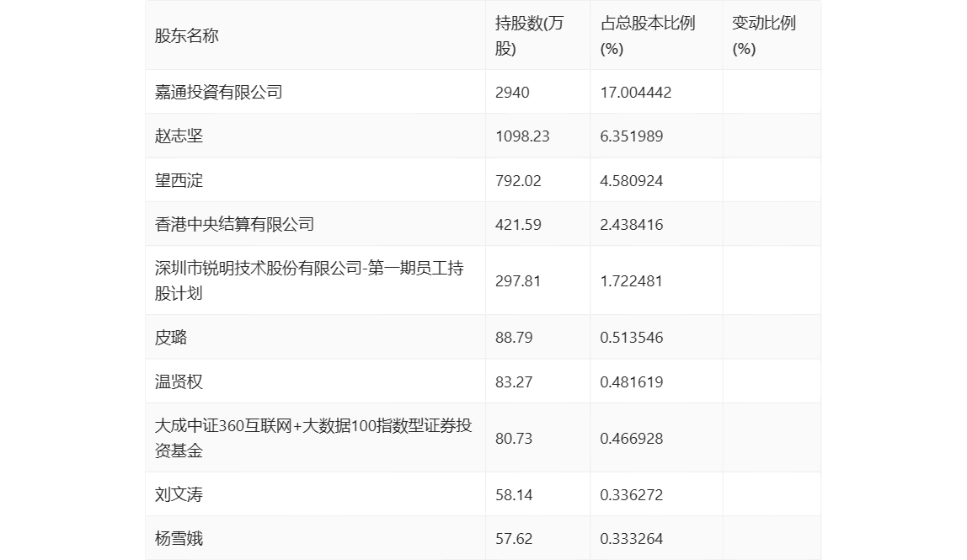
Task: Select shareholder 杨雪娥
Action: [x=179, y=538]
